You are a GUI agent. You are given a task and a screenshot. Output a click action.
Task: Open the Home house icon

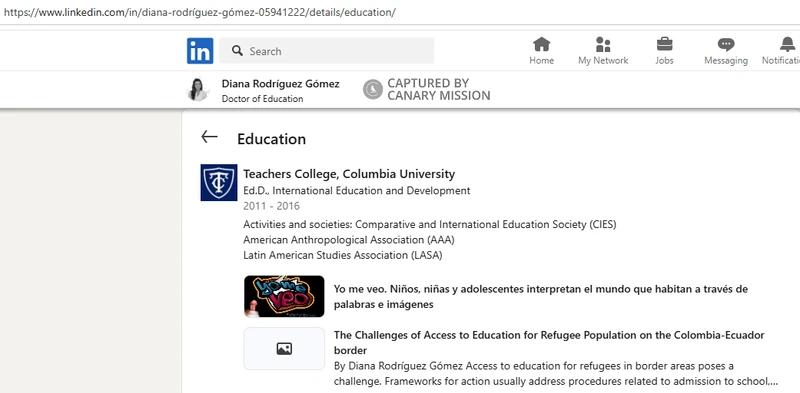(541, 44)
